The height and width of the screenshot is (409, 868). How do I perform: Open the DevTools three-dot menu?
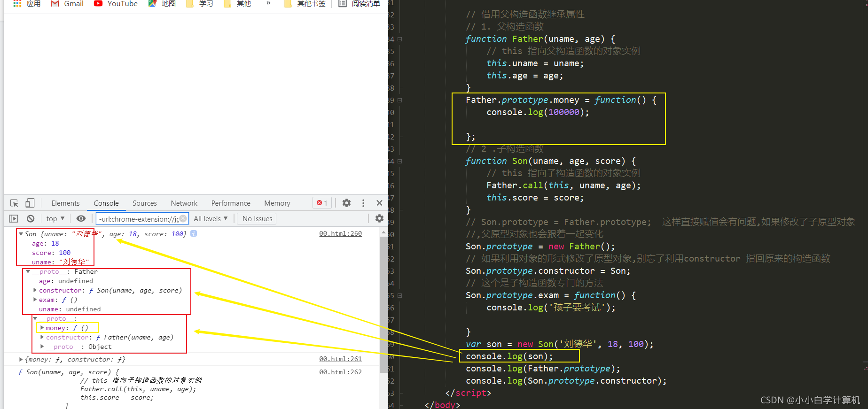coord(363,203)
